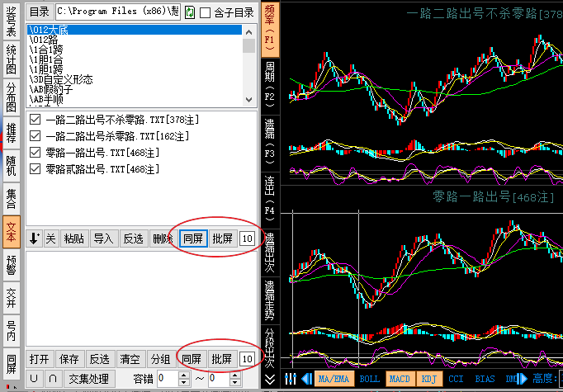Switch to the 周期 (F2) tab
This screenshot has width=563, height=392.
coord(270,81)
